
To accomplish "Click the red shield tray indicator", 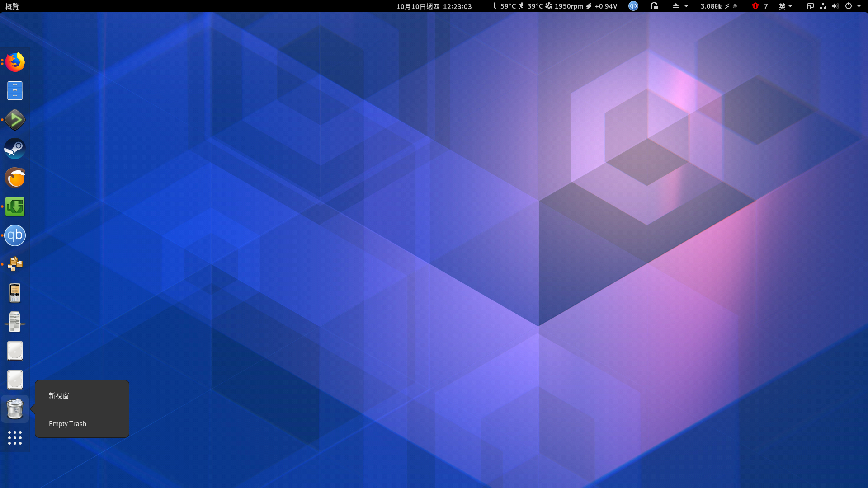I will pyautogui.click(x=755, y=6).
